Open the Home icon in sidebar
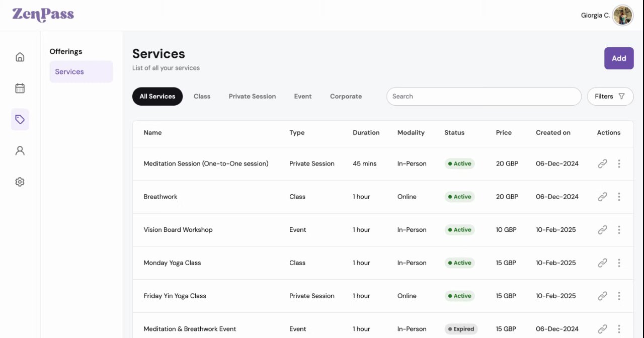Viewport: 644px width, 338px height. coord(20,57)
